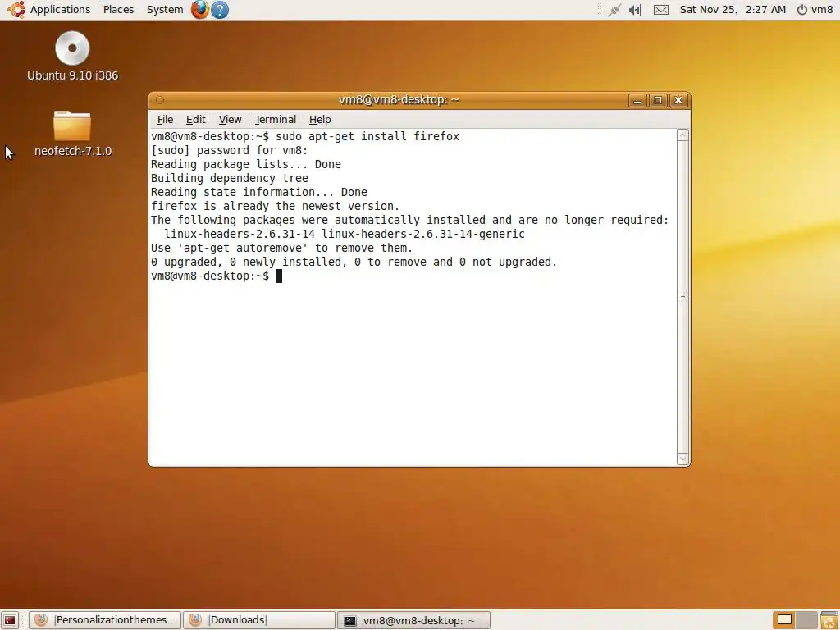
Task: Switch to the Personalizationthemes Firefox taskbar window
Action: [106, 620]
